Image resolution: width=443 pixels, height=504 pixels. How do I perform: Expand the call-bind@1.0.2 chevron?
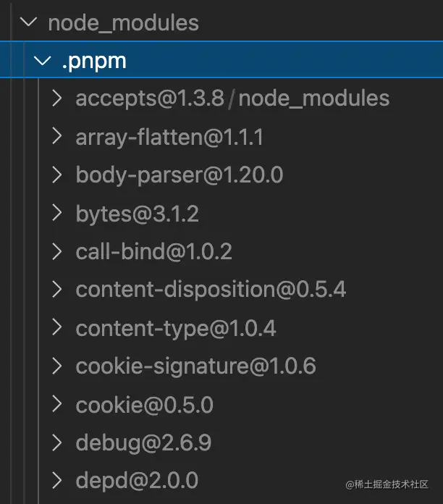(x=57, y=251)
